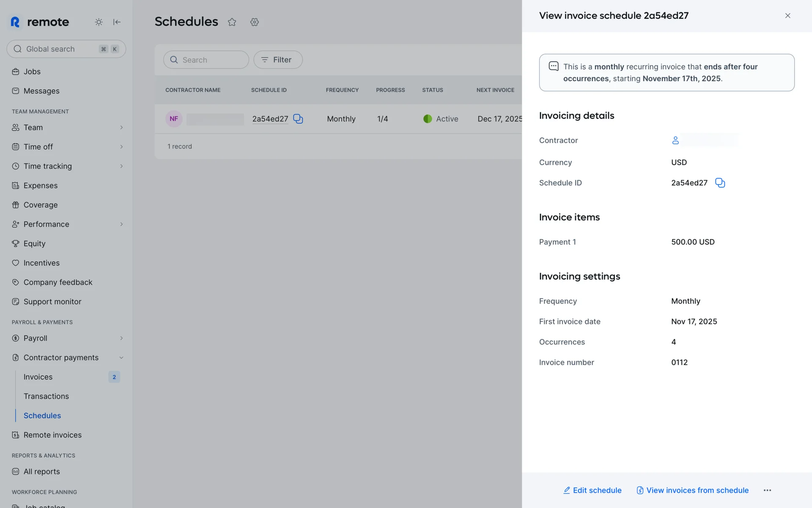Favorite the Schedules page with the star icon
This screenshot has height=508, width=812.
click(x=232, y=22)
